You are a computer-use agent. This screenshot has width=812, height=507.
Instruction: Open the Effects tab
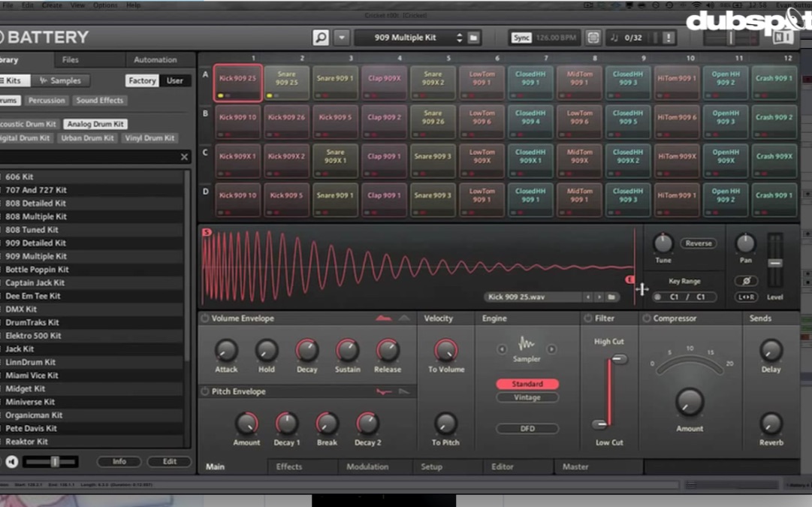(x=289, y=466)
